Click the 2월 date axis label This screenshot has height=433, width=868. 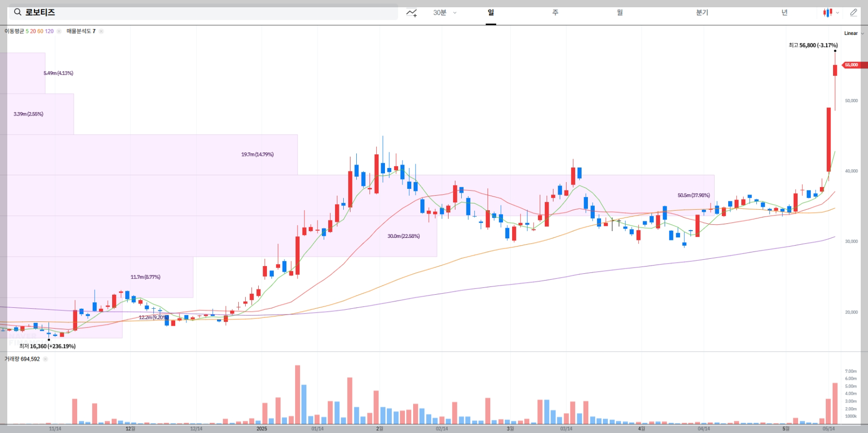[380, 429]
